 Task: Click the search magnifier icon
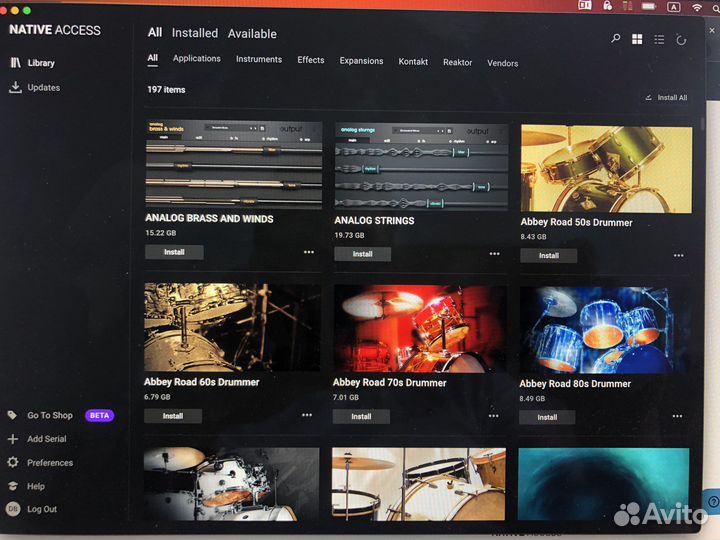coord(615,39)
